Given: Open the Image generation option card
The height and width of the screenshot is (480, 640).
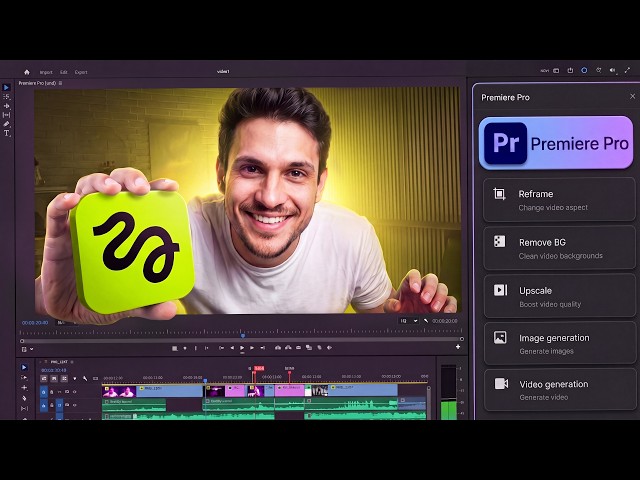Looking at the screenshot, I should (559, 343).
